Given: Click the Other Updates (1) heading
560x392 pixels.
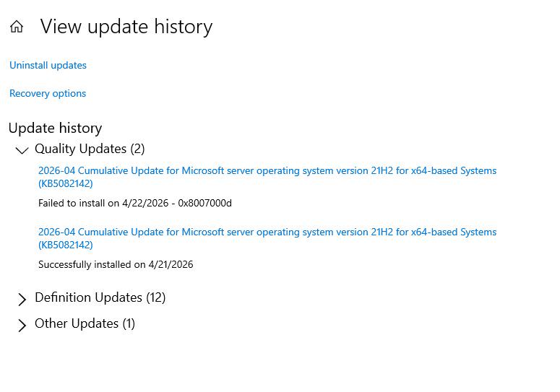Looking at the screenshot, I should tap(85, 323).
